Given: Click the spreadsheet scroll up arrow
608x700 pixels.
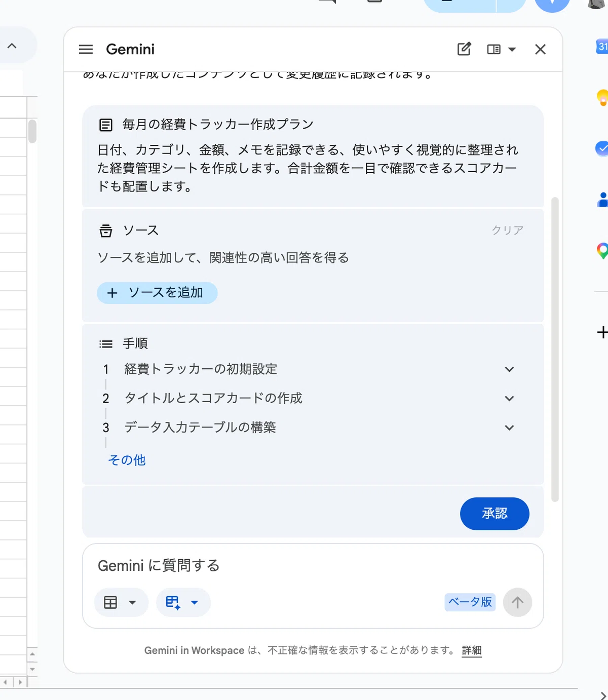Looking at the screenshot, I should click(32, 654).
